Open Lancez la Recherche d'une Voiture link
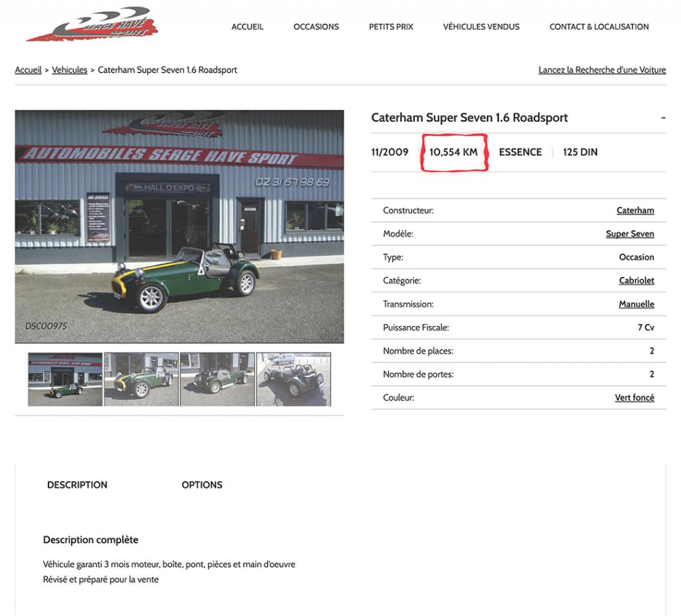This screenshot has width=681, height=616. coord(602,70)
